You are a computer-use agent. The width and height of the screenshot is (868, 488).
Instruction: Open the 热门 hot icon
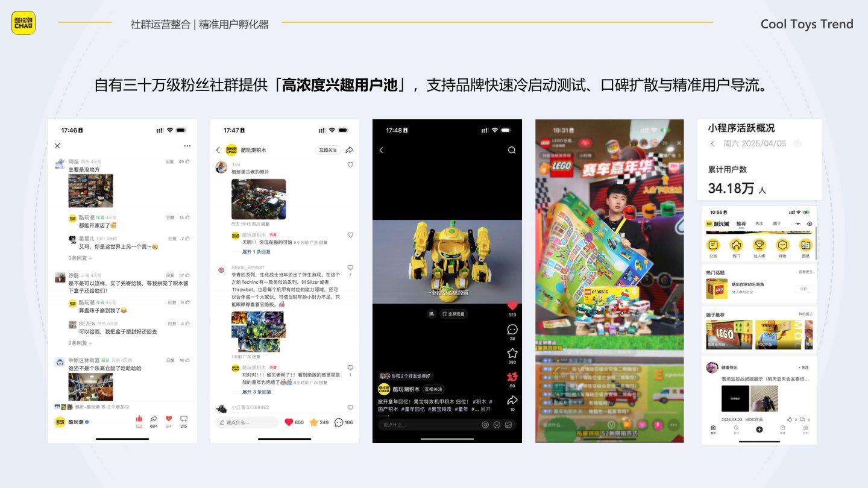[x=736, y=245]
